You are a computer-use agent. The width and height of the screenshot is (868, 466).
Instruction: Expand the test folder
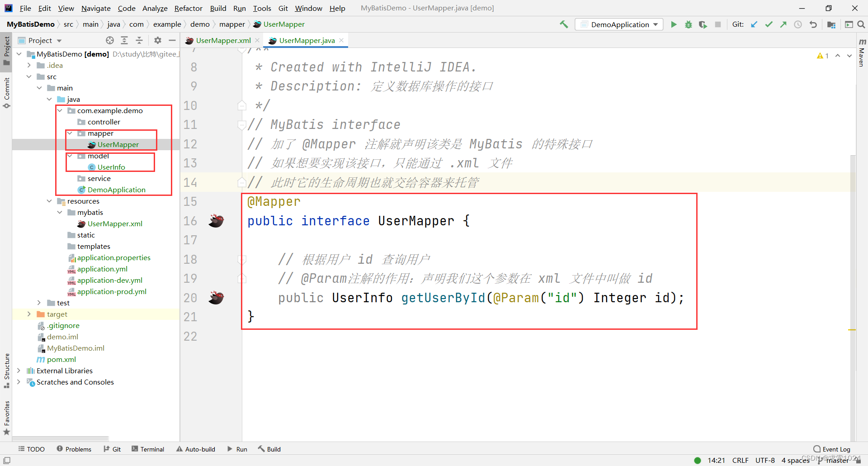click(39, 303)
